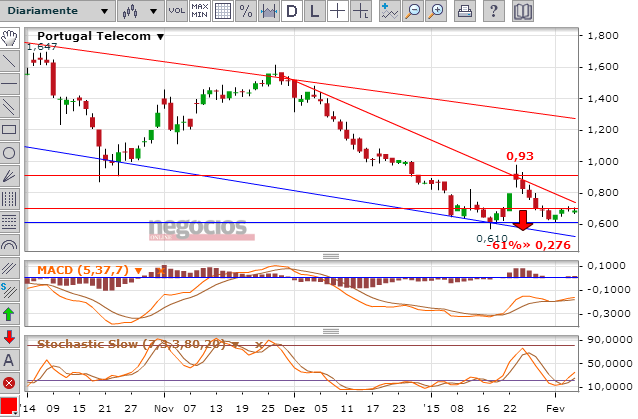The width and height of the screenshot is (638, 419).
Task: Select the rectangle drawing tool
Action: pos(9,130)
